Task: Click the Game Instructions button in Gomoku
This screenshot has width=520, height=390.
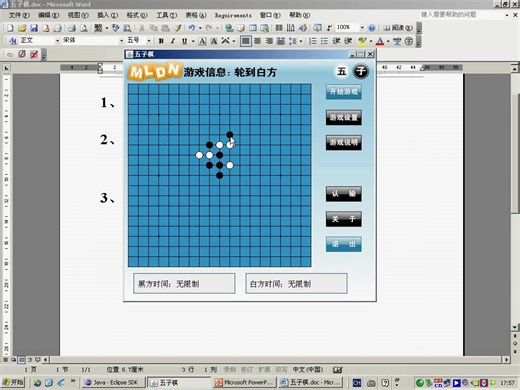Action: tap(344, 143)
